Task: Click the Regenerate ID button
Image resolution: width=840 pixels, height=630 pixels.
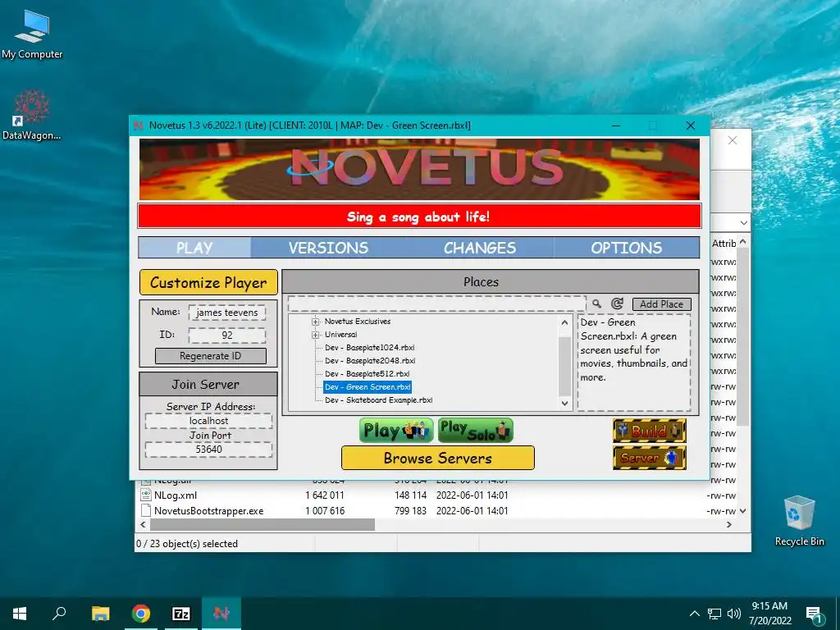Action: [x=211, y=356]
